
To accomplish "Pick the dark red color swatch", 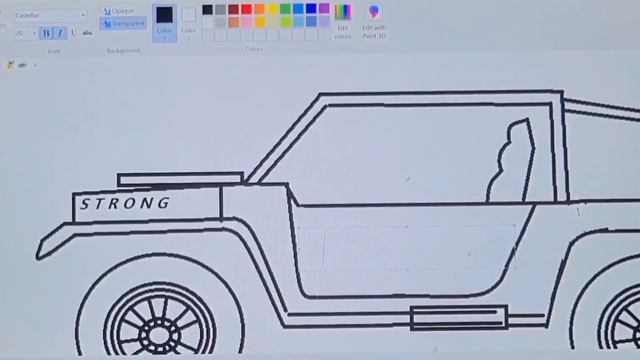I will pyautogui.click(x=233, y=9).
